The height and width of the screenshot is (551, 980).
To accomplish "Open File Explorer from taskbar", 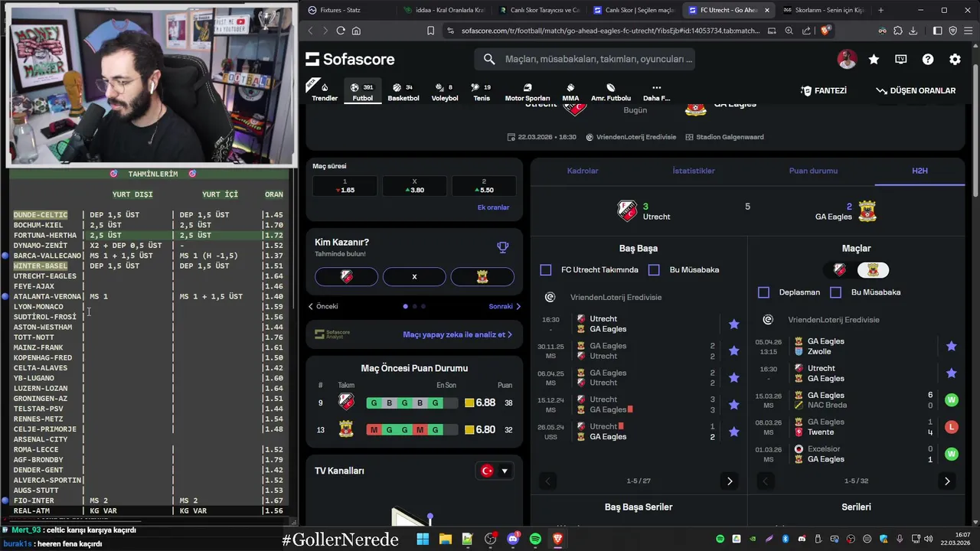I will (445, 539).
